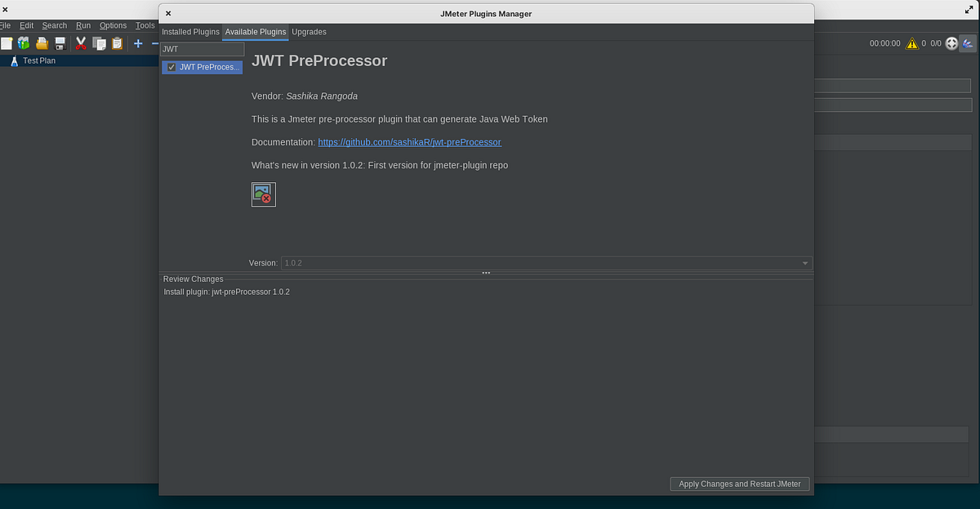Switch to the Upgrades tab
The image size is (980, 509).
309,32
